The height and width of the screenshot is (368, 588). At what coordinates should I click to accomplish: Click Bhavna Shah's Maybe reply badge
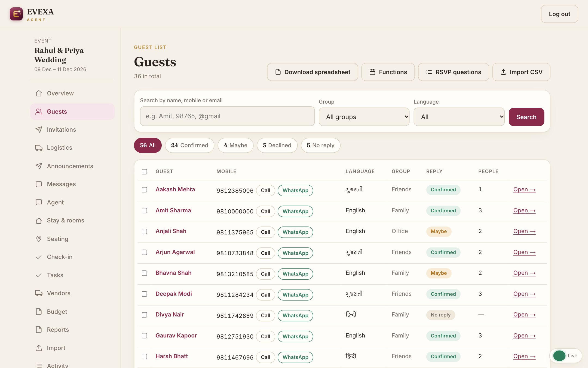coord(439,273)
